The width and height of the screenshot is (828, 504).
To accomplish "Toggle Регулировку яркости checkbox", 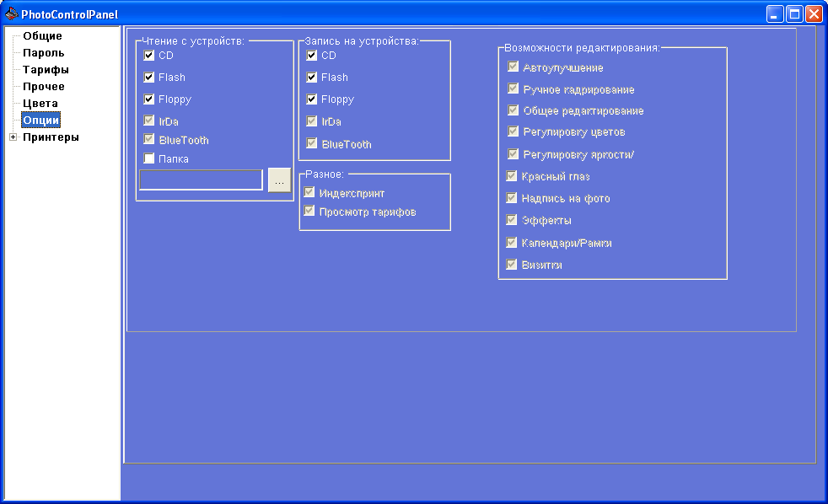I will pyautogui.click(x=513, y=153).
